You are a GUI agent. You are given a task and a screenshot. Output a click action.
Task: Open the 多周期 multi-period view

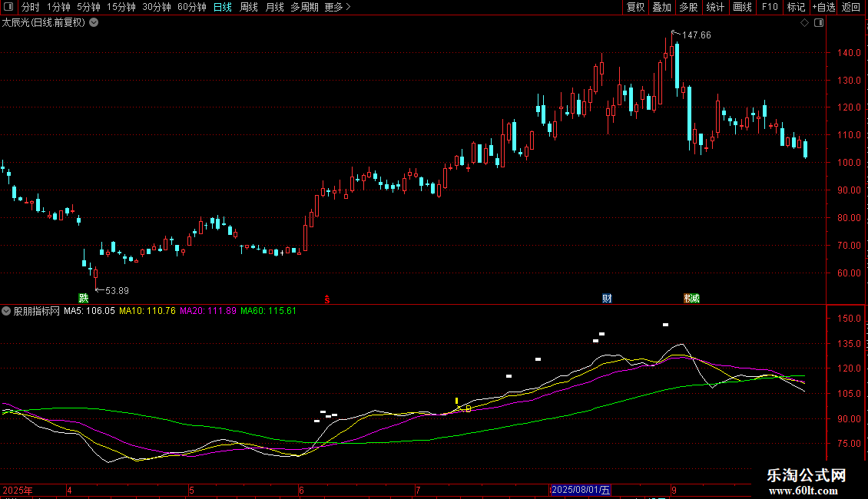pos(304,7)
